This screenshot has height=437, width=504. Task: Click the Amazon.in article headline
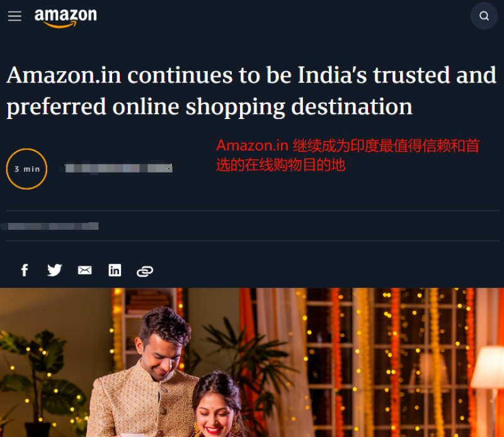coord(251,91)
